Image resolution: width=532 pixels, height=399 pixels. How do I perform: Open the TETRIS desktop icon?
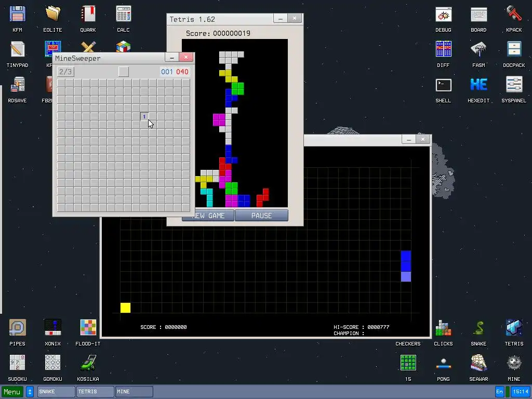coord(514,332)
